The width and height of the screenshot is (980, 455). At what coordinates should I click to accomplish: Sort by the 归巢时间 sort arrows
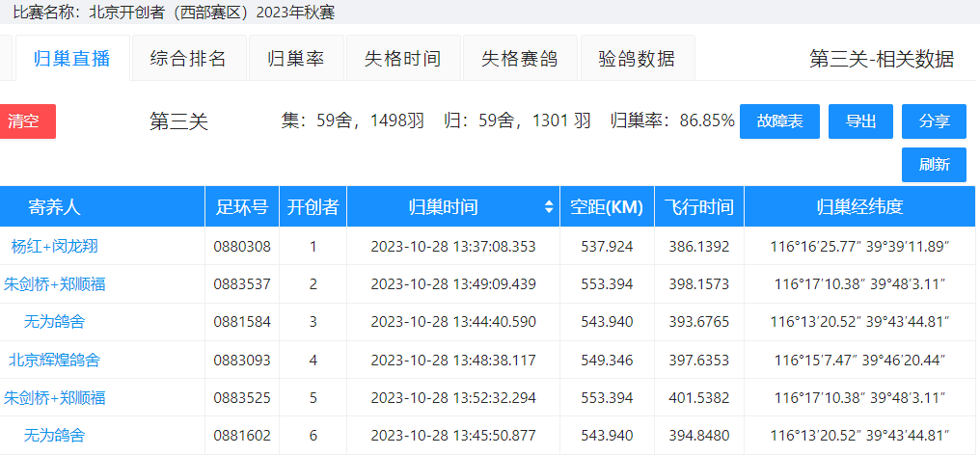click(549, 207)
